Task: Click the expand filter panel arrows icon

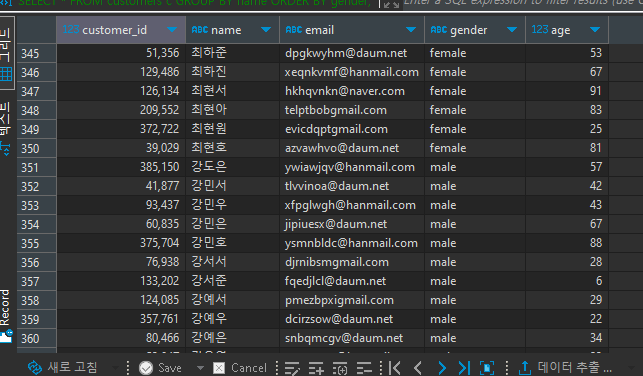Action: coord(391,4)
